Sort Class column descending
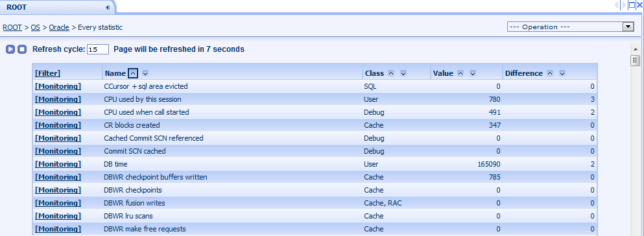This screenshot has height=236, width=644. tap(403, 73)
